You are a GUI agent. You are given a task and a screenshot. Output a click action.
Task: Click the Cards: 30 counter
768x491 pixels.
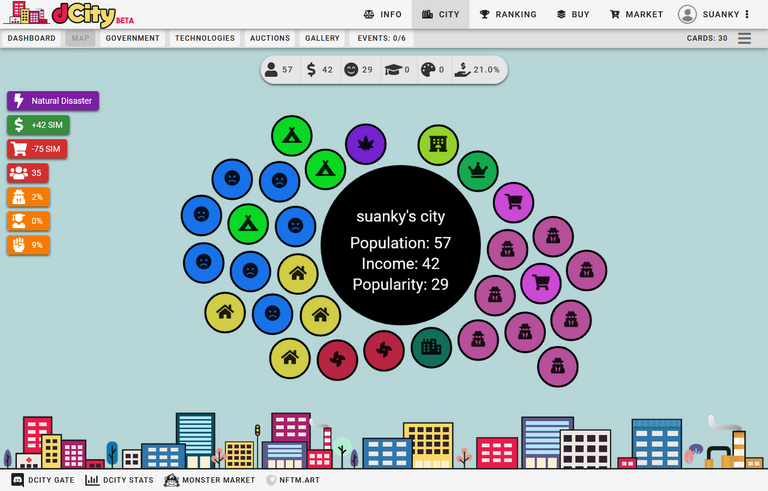707,38
